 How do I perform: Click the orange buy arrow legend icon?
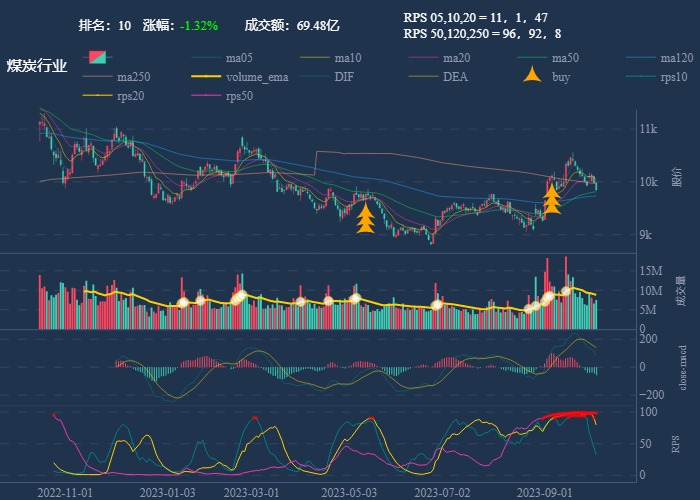click(x=535, y=76)
